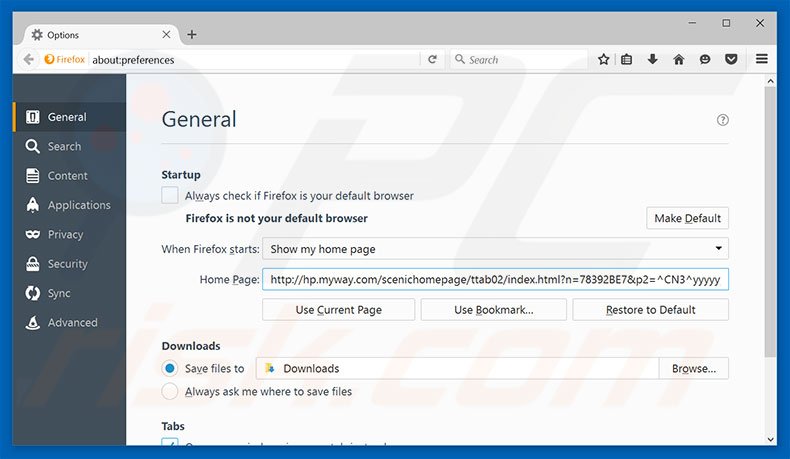The height and width of the screenshot is (459, 790).
Task: Show bookmarks list icon in toolbar
Action: tap(626, 59)
